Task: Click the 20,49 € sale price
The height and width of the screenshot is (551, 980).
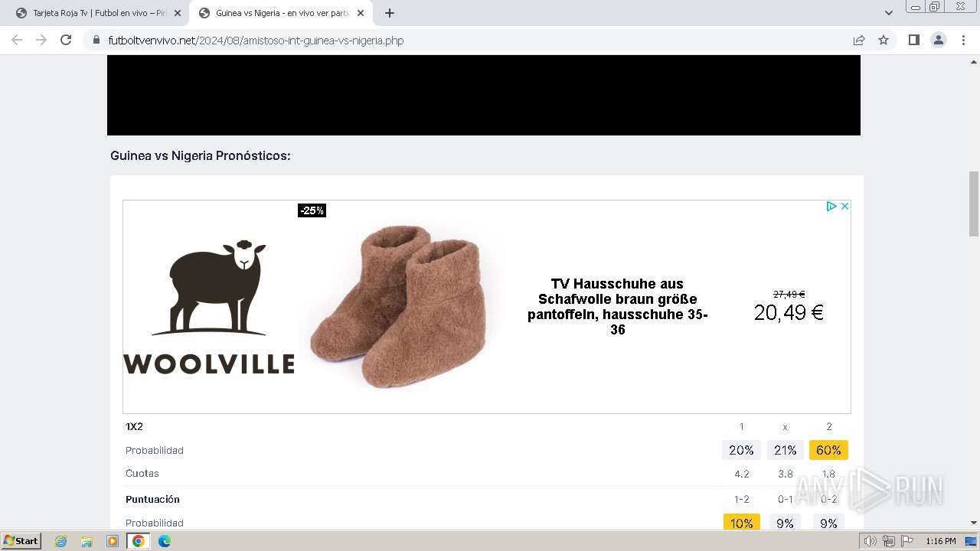Action: tap(789, 312)
